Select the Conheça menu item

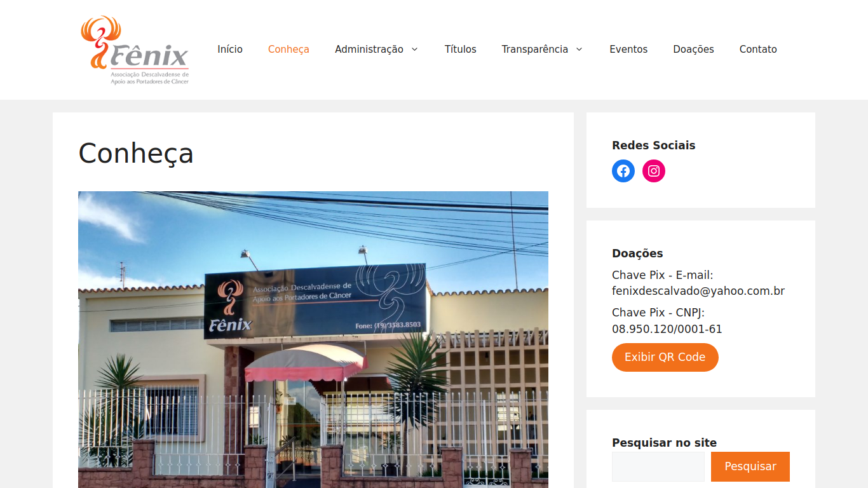click(288, 50)
